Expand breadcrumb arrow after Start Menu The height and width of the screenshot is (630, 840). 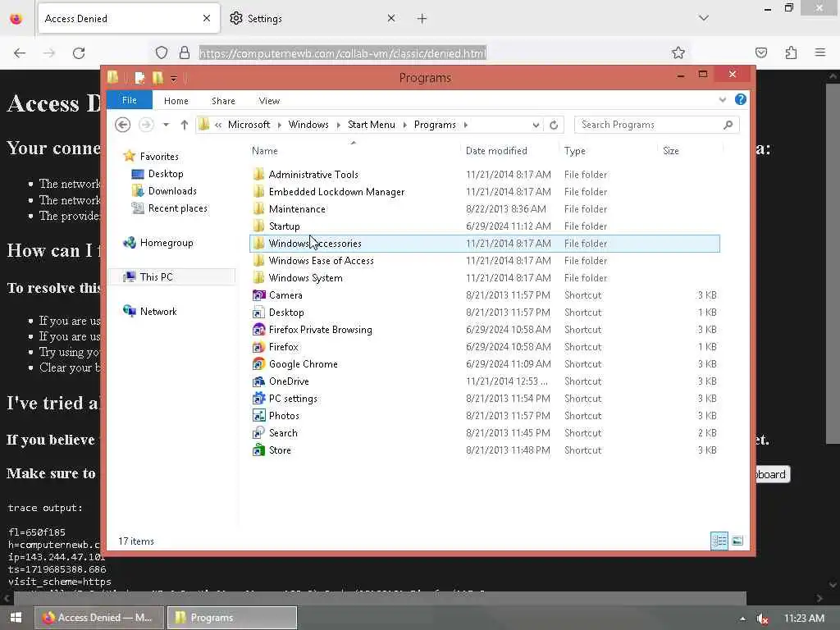(x=404, y=126)
